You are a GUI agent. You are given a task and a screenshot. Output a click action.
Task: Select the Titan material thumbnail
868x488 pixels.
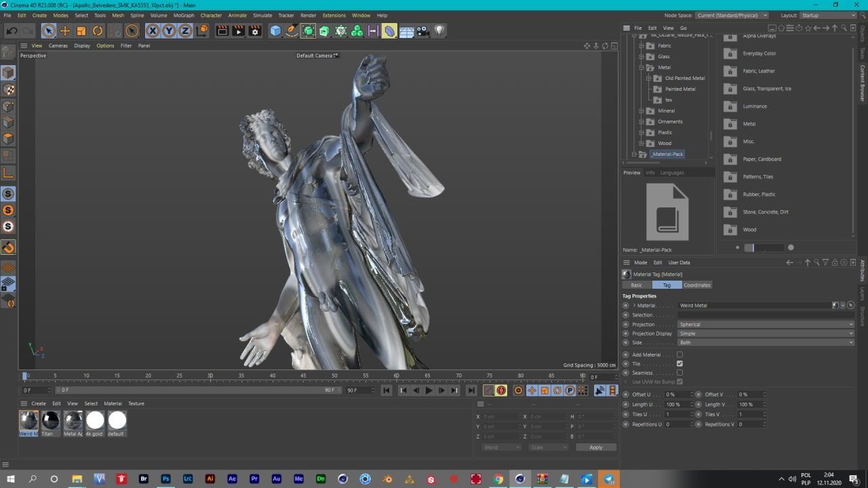click(51, 424)
